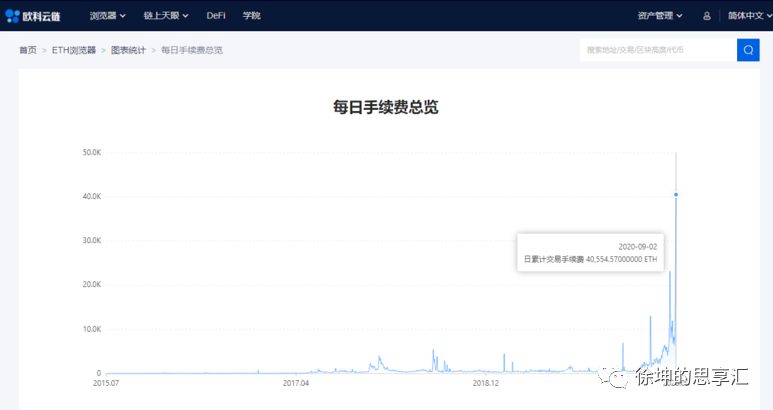Screen dimensions: 773x410
Task: Click the 2015.07 x-axis label
Action: tap(107, 382)
